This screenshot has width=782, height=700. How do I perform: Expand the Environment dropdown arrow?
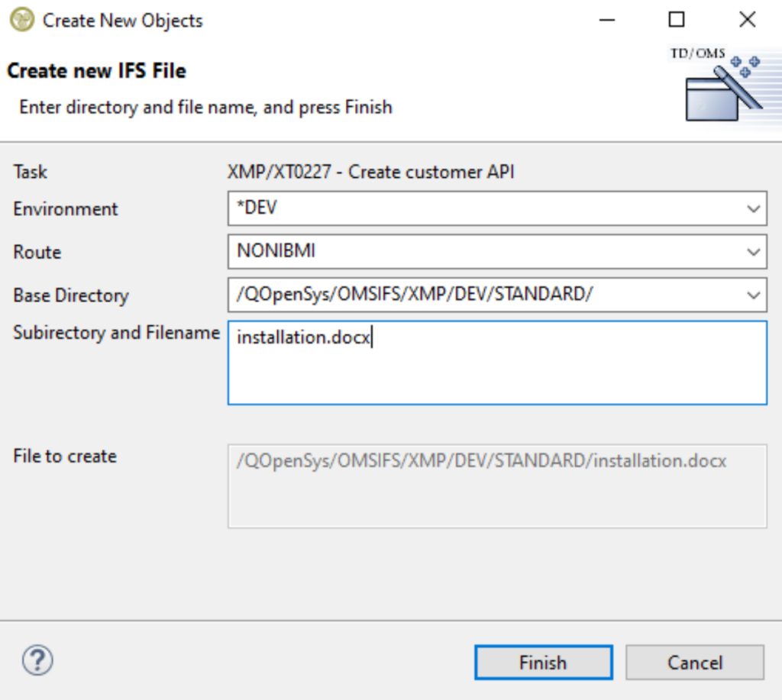pyautogui.click(x=754, y=208)
